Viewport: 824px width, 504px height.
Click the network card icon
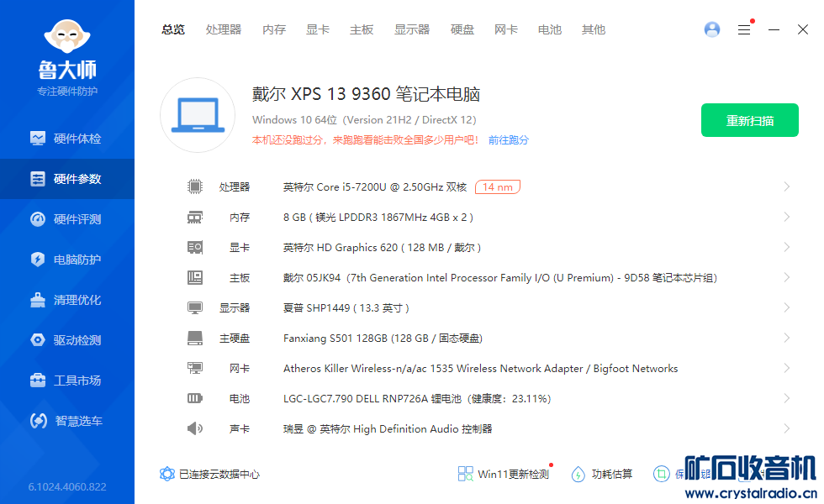tap(195, 368)
